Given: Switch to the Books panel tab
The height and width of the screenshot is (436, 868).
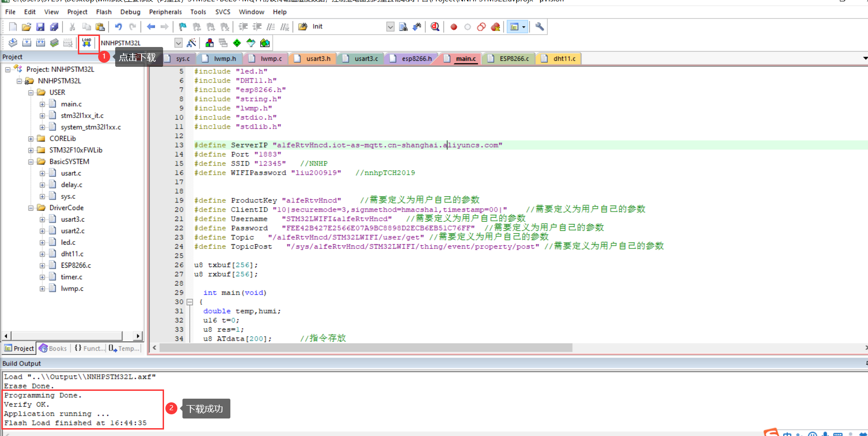Looking at the screenshot, I should (x=53, y=348).
